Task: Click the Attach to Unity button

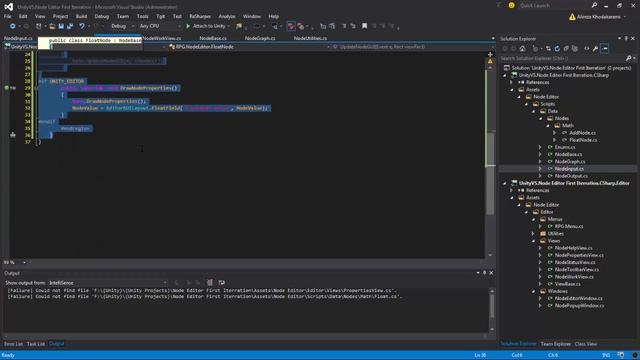Action: 207,26
